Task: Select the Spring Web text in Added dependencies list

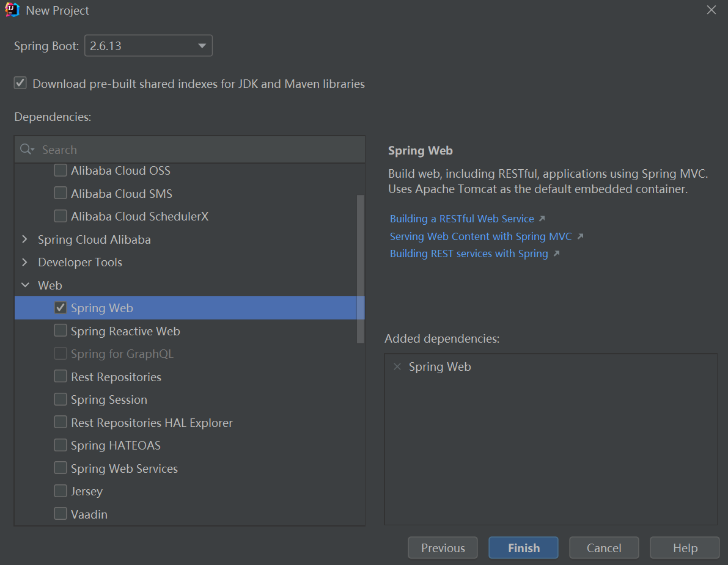Action: (x=439, y=366)
